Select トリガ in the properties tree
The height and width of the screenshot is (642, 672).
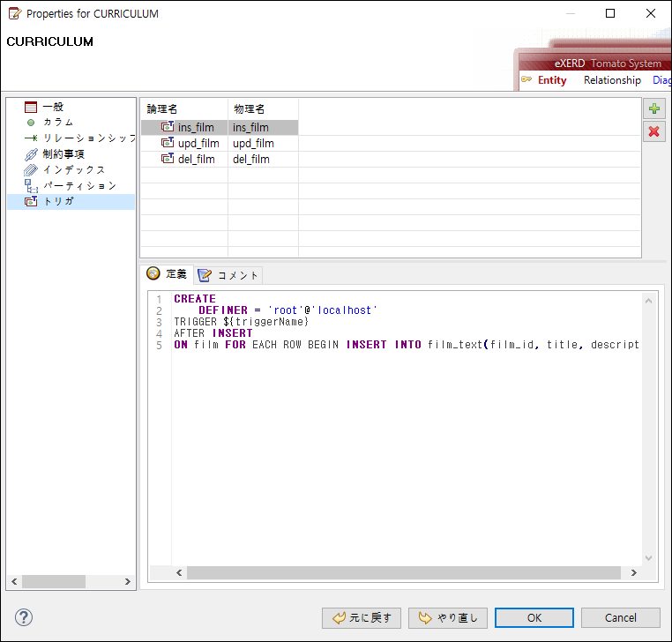59,201
